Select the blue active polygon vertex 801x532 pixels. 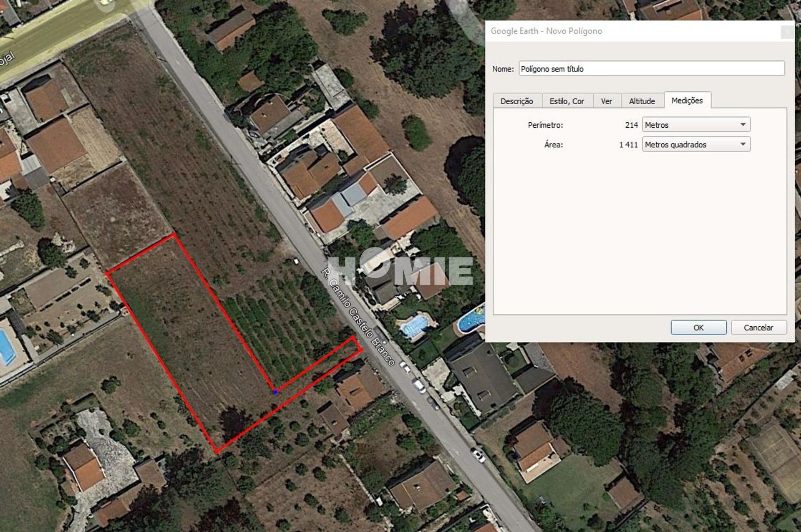(x=275, y=392)
